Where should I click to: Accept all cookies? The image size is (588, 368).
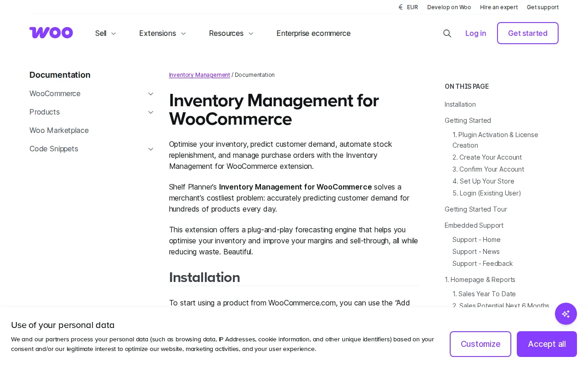click(547, 344)
